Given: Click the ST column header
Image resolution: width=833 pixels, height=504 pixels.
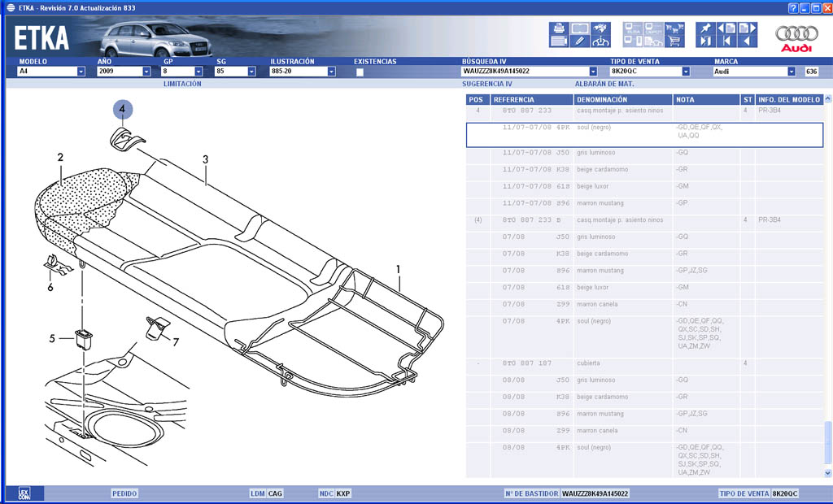Looking at the screenshot, I should [748, 99].
